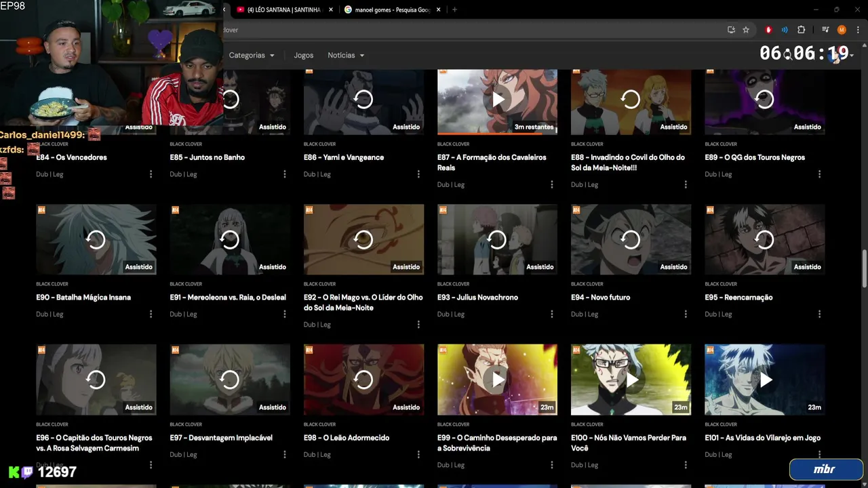The image size is (868, 488).
Task: Open the Jogos menu item
Action: click(303, 56)
